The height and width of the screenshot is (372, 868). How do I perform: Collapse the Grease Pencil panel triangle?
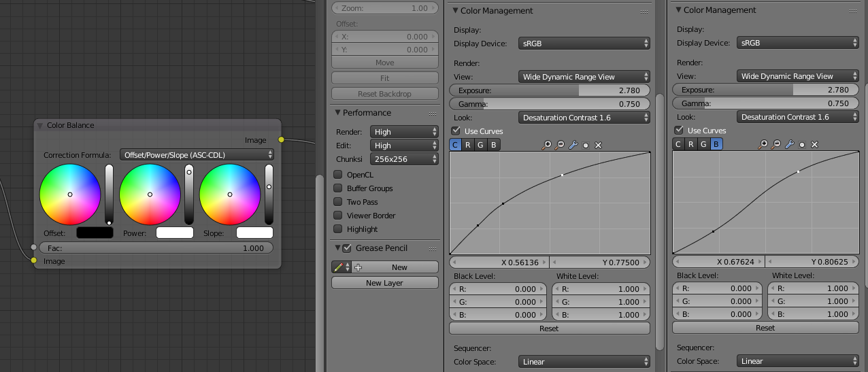tap(337, 248)
